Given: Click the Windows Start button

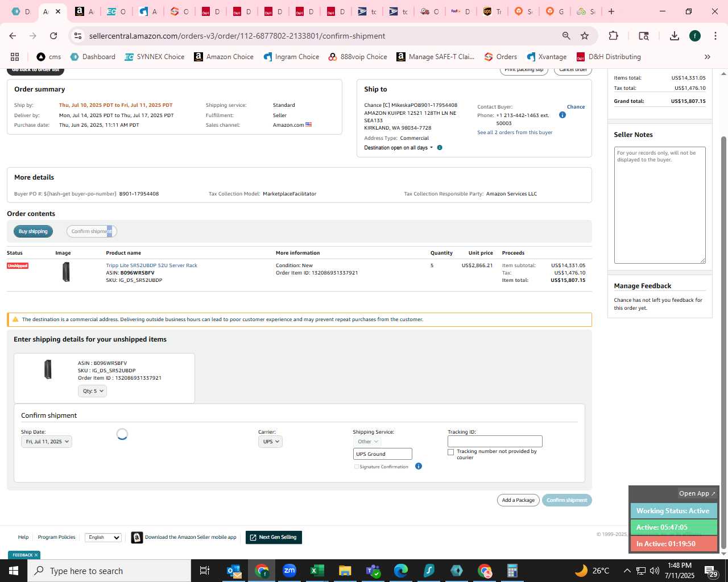Looking at the screenshot, I should tap(14, 571).
